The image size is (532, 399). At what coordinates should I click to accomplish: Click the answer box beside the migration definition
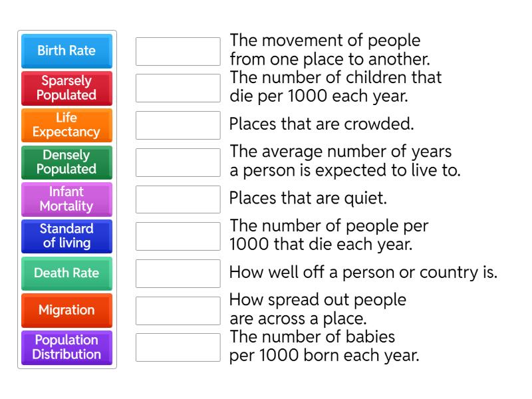pyautogui.click(x=176, y=51)
